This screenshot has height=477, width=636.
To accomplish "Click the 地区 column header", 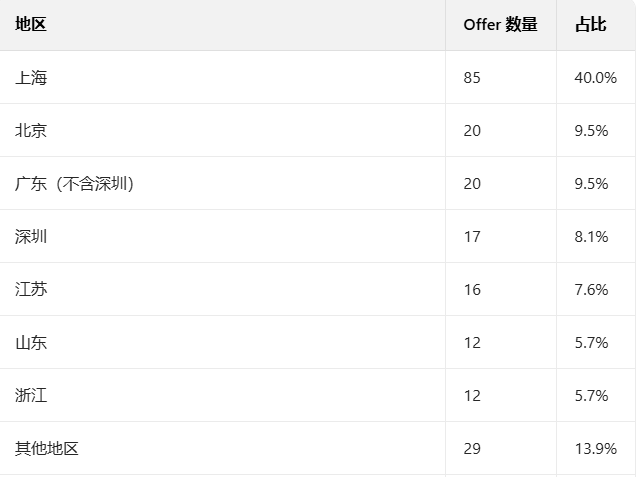I will [x=31, y=25].
